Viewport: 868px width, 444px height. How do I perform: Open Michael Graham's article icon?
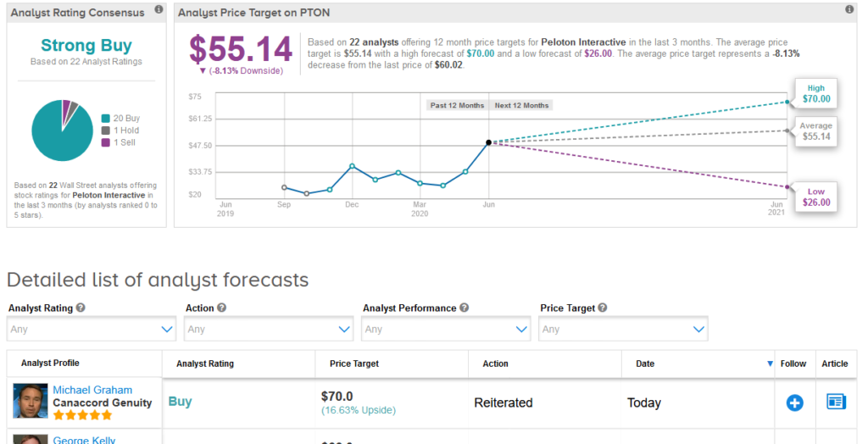(x=836, y=402)
